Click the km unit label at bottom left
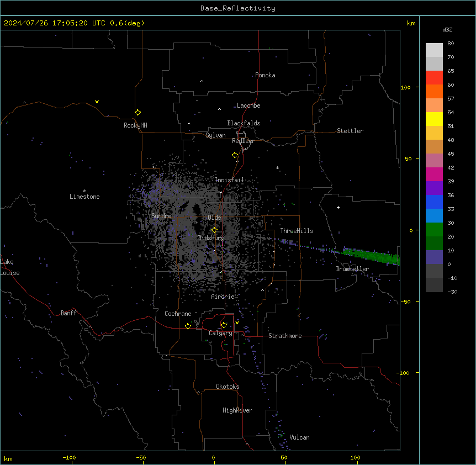476x465 pixels. (8, 458)
